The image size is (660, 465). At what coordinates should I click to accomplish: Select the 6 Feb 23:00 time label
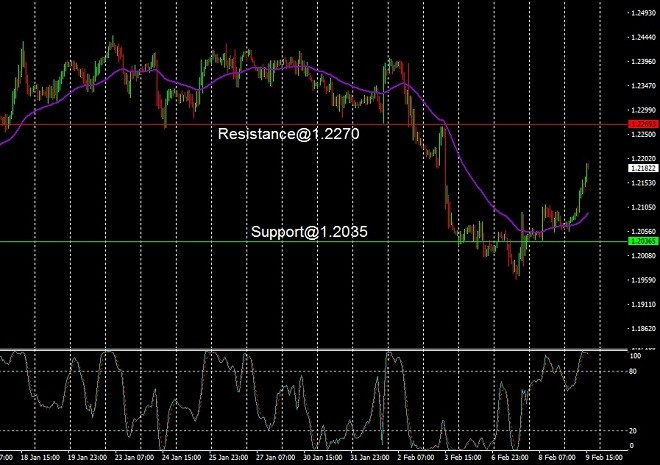[510, 458]
